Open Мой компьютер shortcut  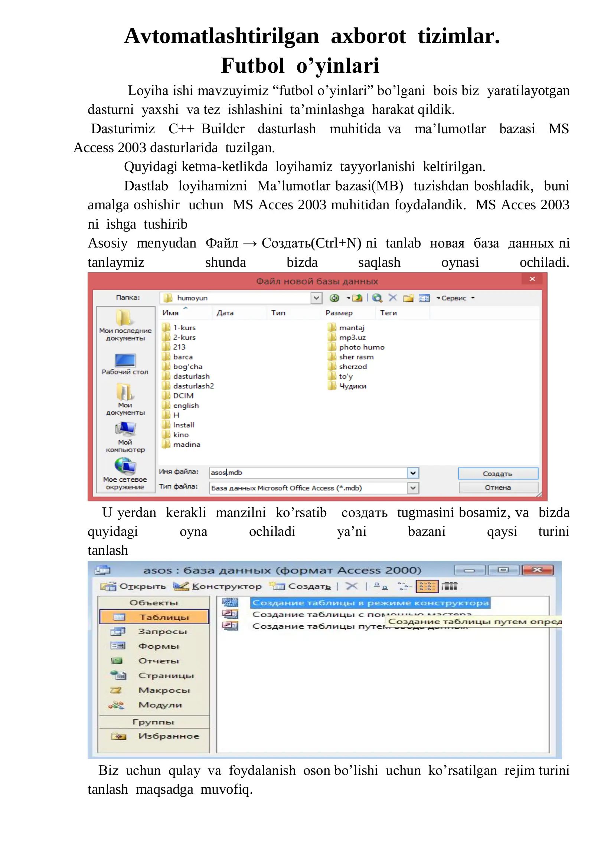pyautogui.click(x=125, y=437)
